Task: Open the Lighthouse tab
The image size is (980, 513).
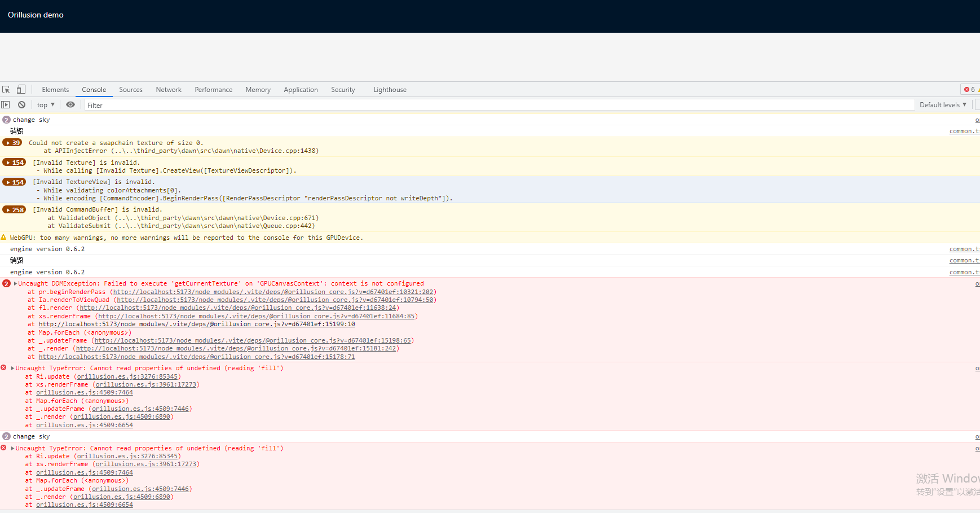Action: pyautogui.click(x=390, y=89)
